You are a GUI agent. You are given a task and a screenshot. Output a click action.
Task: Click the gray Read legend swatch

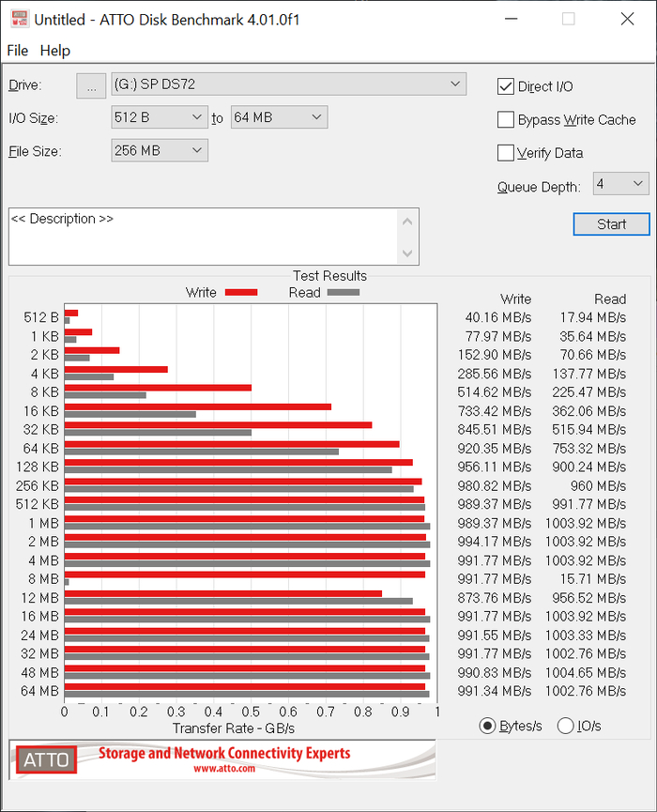click(343, 293)
